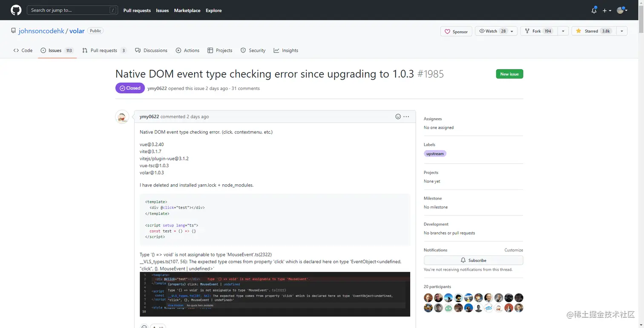
Task: Switch to the Security tab
Action: (253, 50)
